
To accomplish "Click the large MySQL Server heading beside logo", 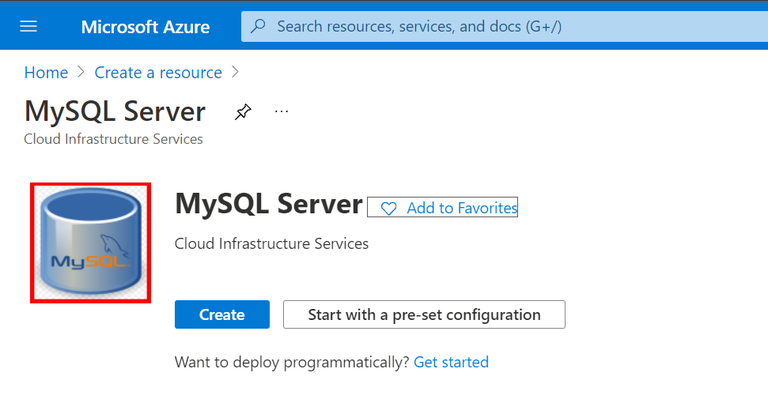I will click(268, 204).
